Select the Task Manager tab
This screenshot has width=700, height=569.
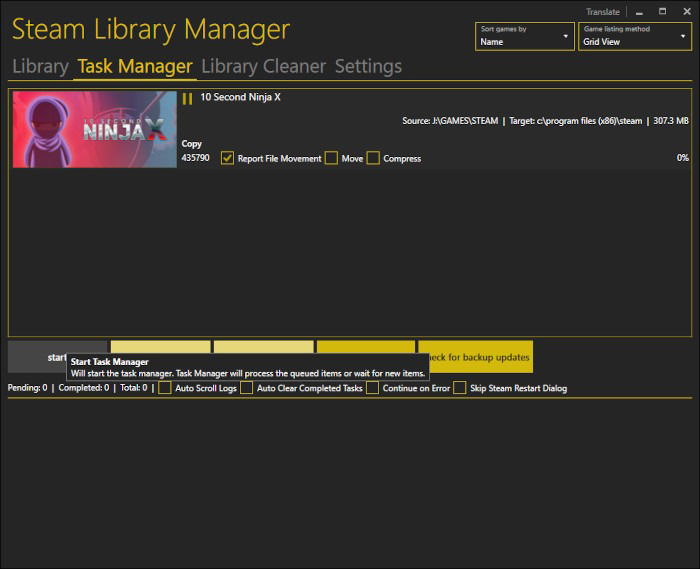[x=135, y=66]
